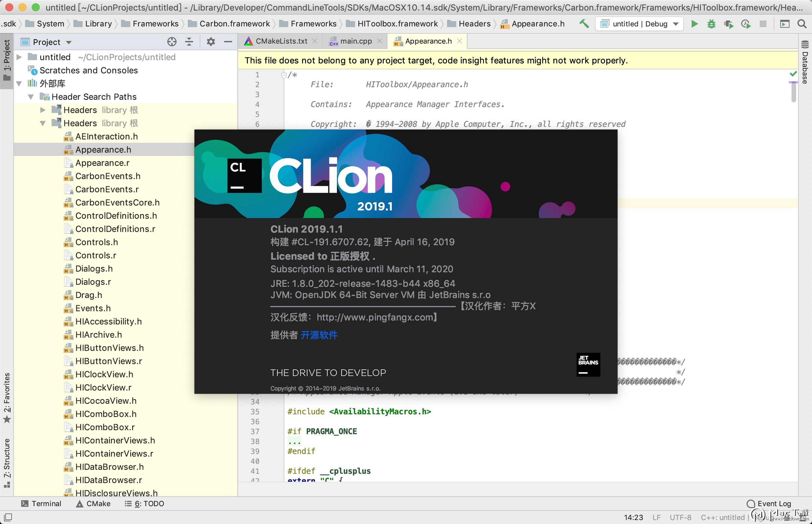This screenshot has height=524, width=812.
Task: Collapse all in Project panel
Action: click(x=189, y=42)
